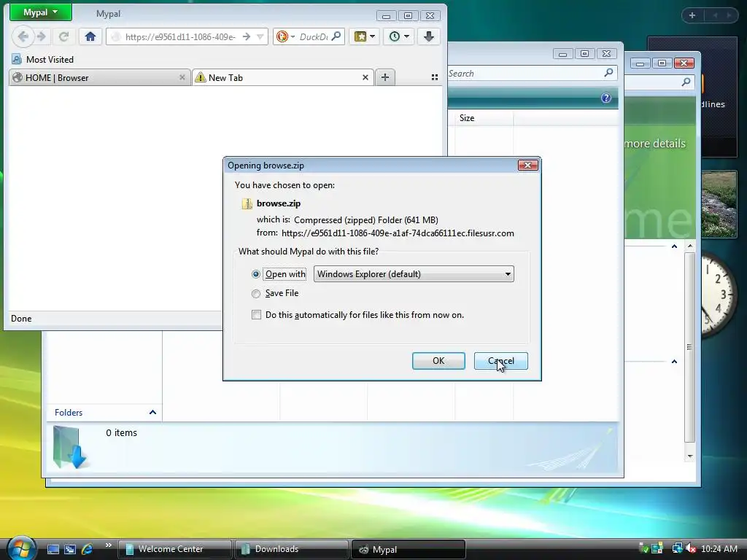Open the Most Visited bookmarks folder

(x=43, y=60)
